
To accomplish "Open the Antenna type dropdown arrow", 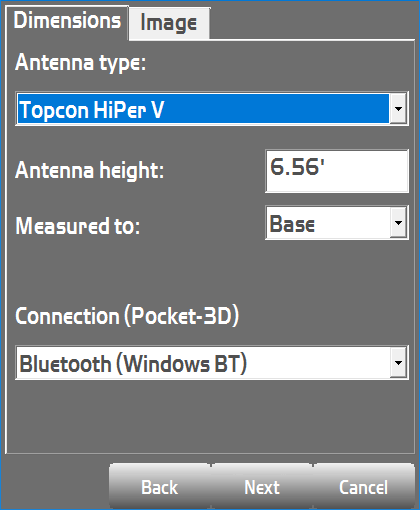I will tap(398, 109).
